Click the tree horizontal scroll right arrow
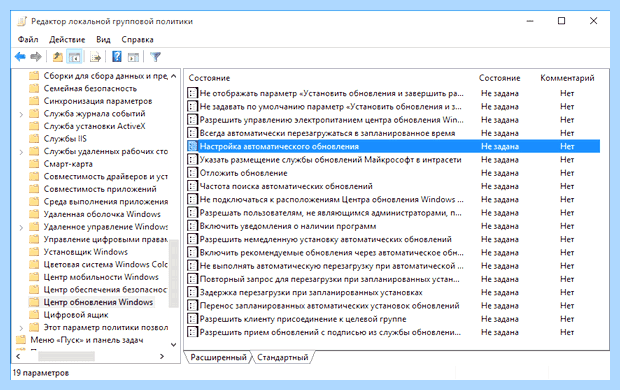Viewport: 620px width, 390px height. 162,356
